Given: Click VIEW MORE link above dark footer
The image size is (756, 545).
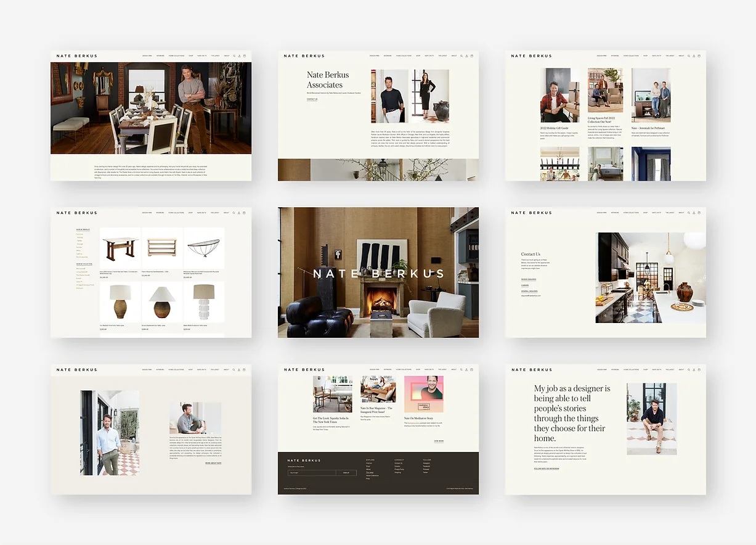Looking at the screenshot, I should click(439, 441).
